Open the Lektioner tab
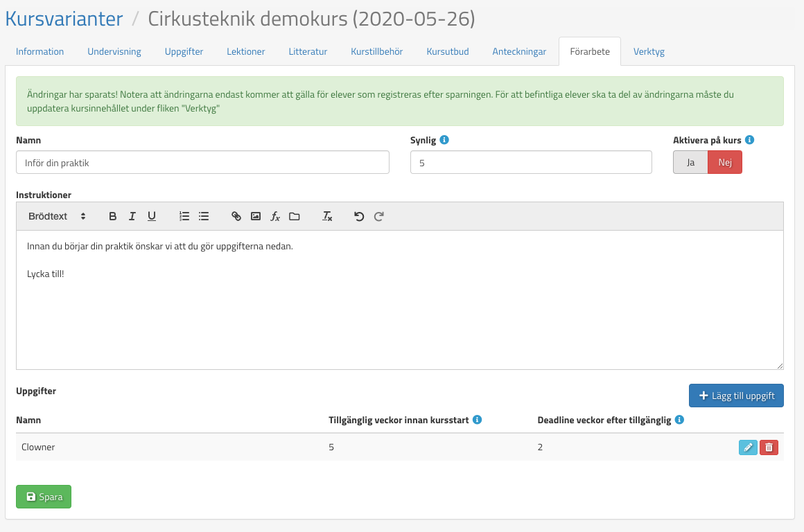Screen dimensions: 804x532 coord(246,51)
